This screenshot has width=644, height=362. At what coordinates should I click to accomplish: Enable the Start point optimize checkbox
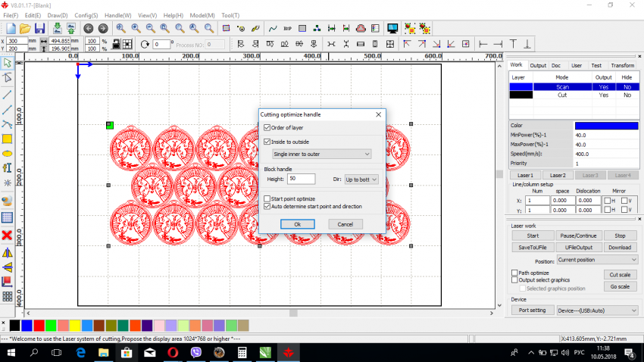point(267,198)
